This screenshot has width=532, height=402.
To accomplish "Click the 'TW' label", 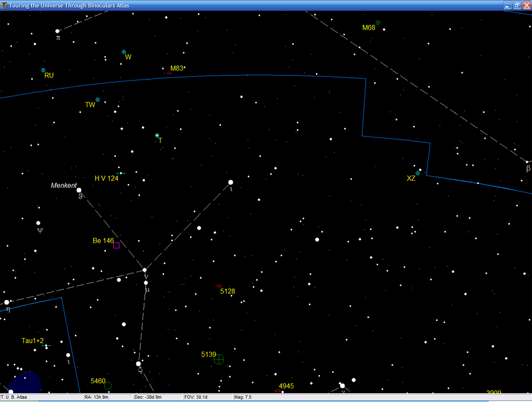I will (x=90, y=105).
